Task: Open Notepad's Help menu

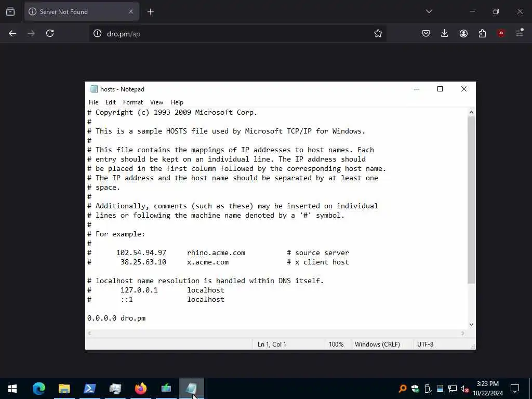Action: click(177, 102)
